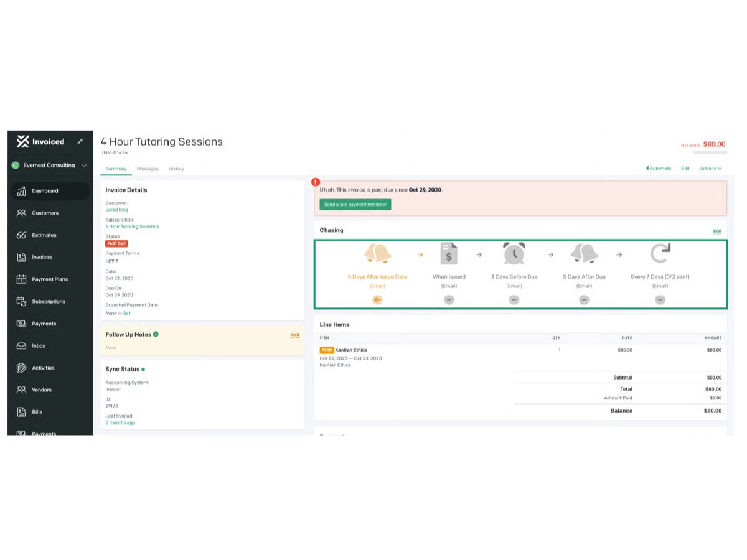The image size is (747, 560).
Task: Click the invoice number INV-01474
Action: tap(115, 152)
